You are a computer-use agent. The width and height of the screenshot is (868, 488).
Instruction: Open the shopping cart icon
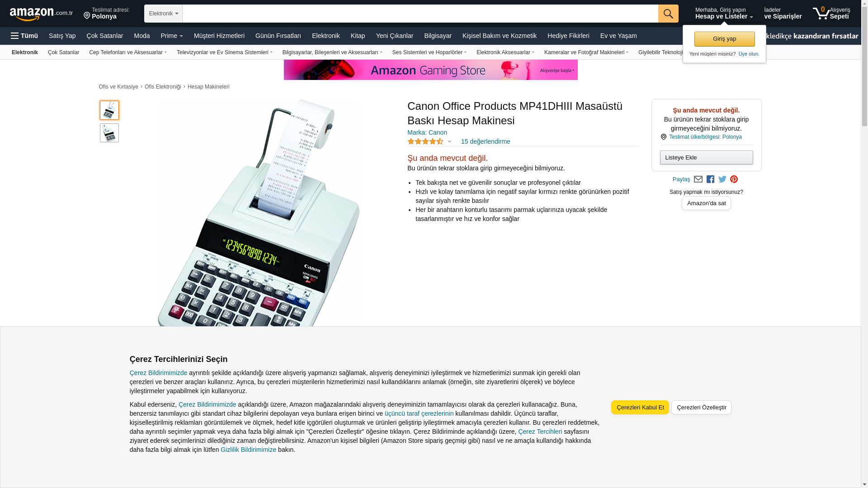coord(831,13)
